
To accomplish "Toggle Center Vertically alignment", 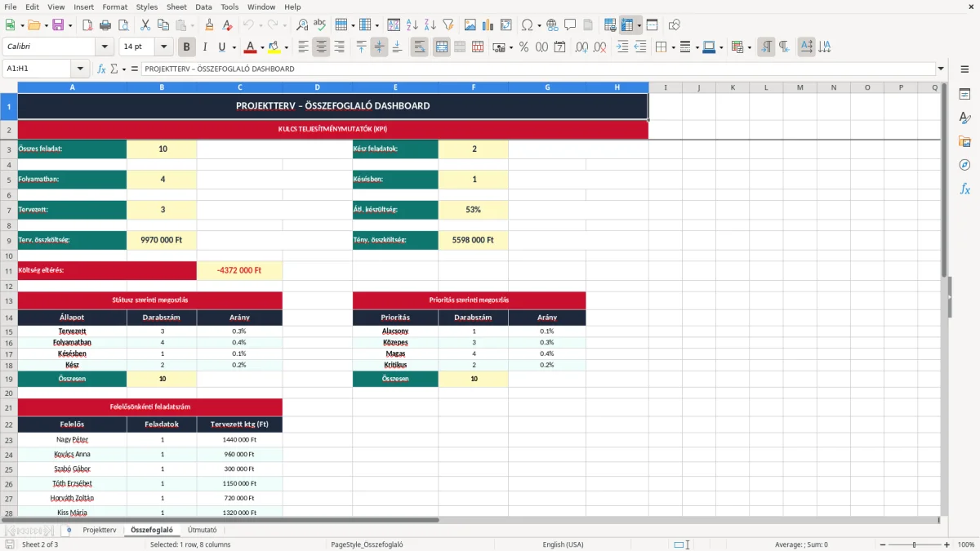I will 379,47.
